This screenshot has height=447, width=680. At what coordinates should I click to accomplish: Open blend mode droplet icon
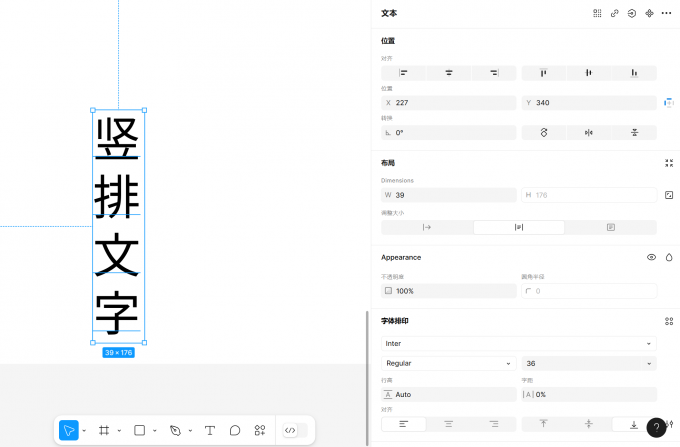tap(669, 258)
